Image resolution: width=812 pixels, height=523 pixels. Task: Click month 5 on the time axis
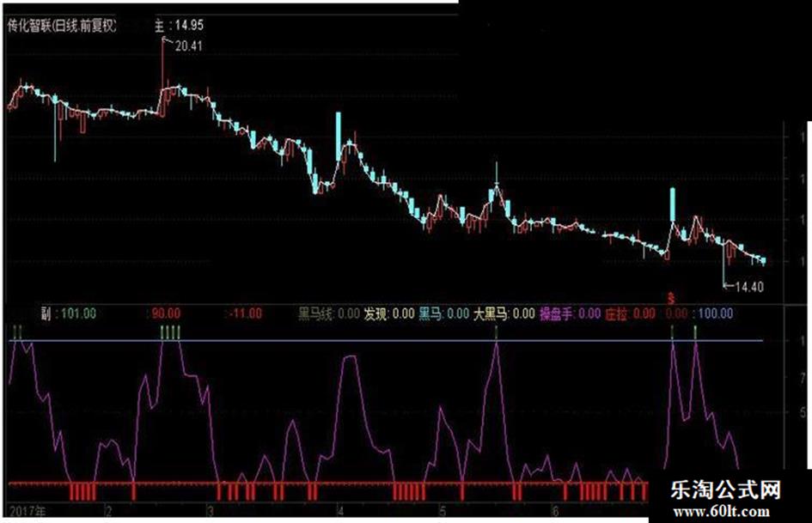(x=442, y=511)
